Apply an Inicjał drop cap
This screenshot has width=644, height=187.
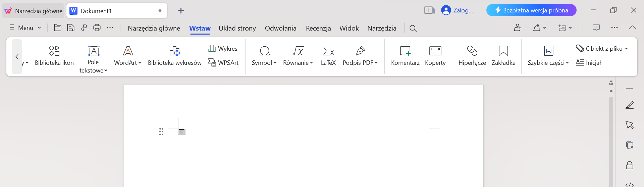[588, 62]
